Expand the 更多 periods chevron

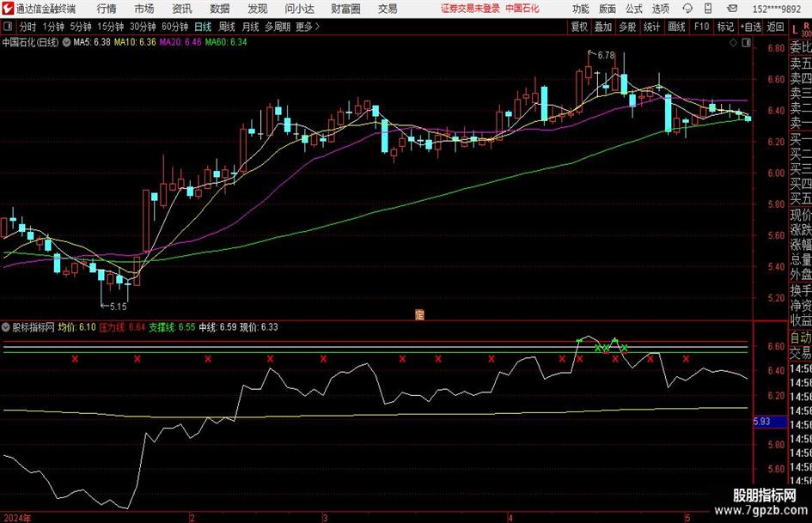pos(317,27)
